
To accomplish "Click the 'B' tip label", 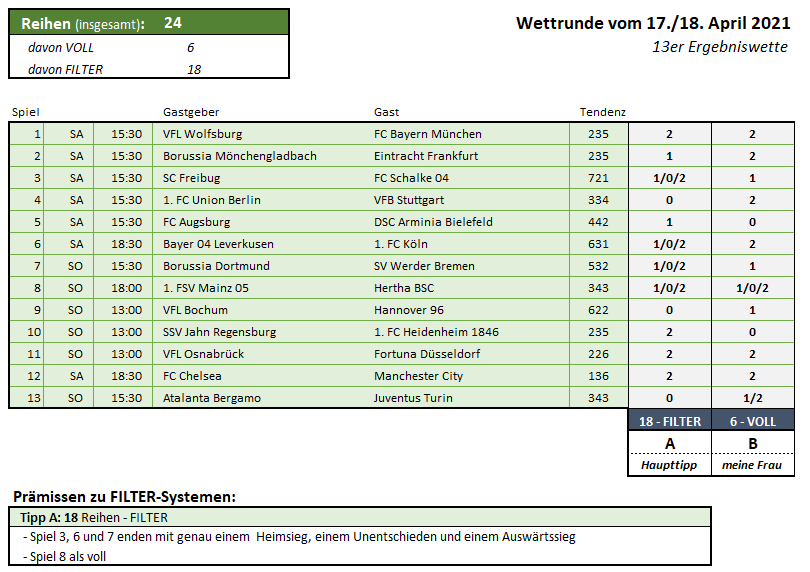I will coord(753,443).
